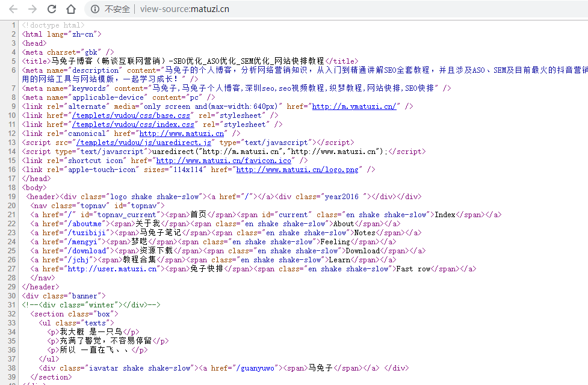Click line number 30 in the gutter

pyautogui.click(x=11, y=296)
